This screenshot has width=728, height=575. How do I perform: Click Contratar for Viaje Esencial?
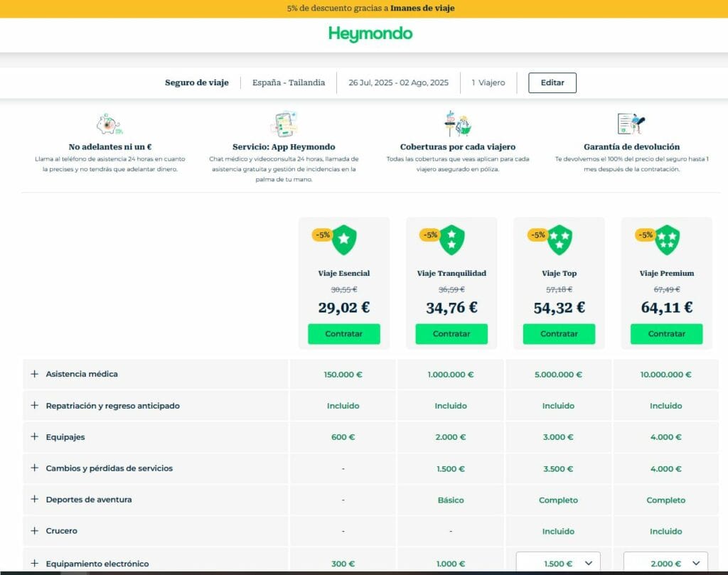pos(344,333)
